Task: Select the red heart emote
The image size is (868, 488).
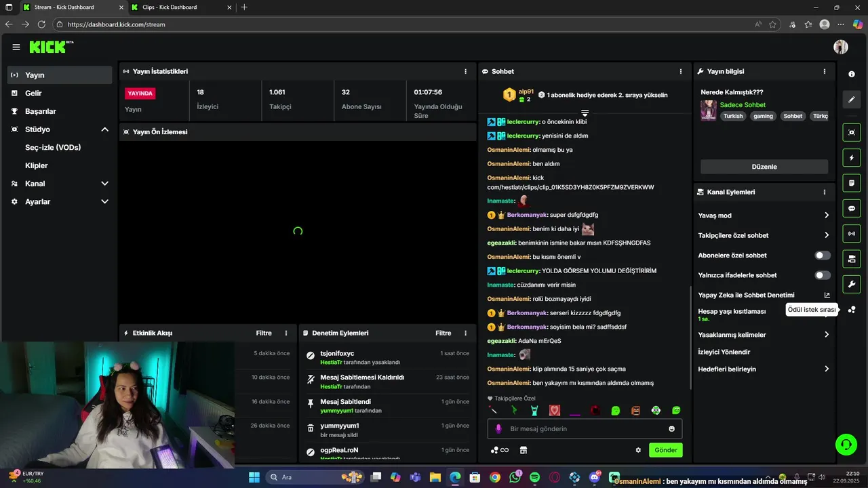Action: [555, 411]
